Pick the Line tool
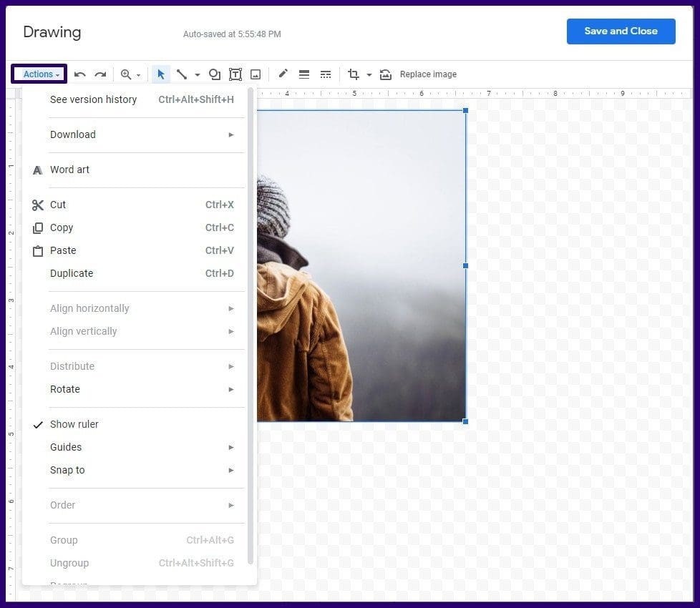Viewport: 700px width, 608px height. [x=182, y=74]
